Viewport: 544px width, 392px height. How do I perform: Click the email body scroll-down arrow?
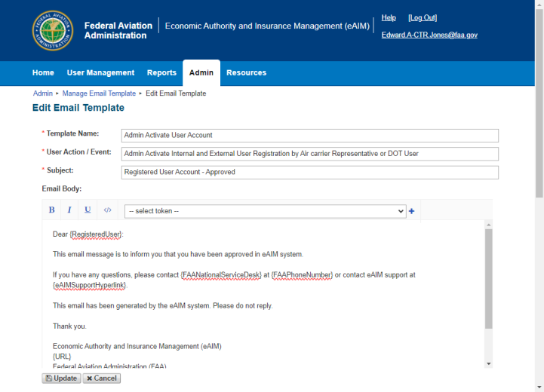pos(488,363)
